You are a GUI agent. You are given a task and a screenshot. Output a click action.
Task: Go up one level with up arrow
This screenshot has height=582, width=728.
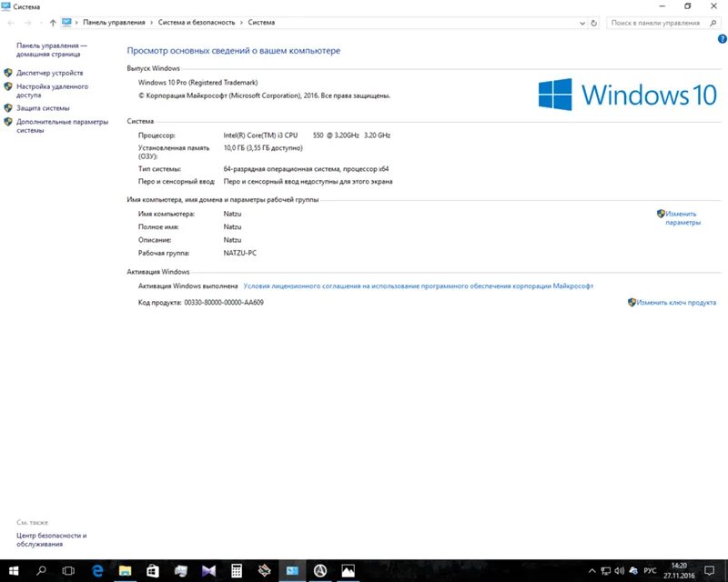tap(53, 23)
